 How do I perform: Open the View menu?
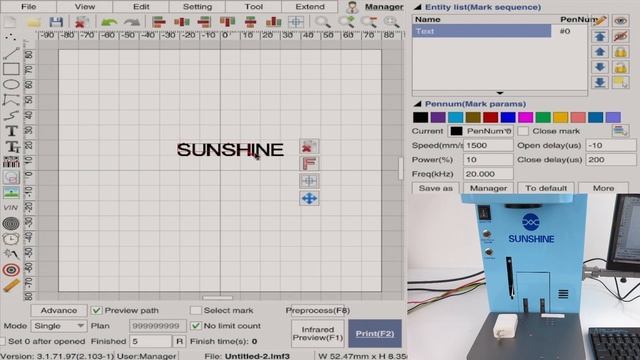pos(85,7)
